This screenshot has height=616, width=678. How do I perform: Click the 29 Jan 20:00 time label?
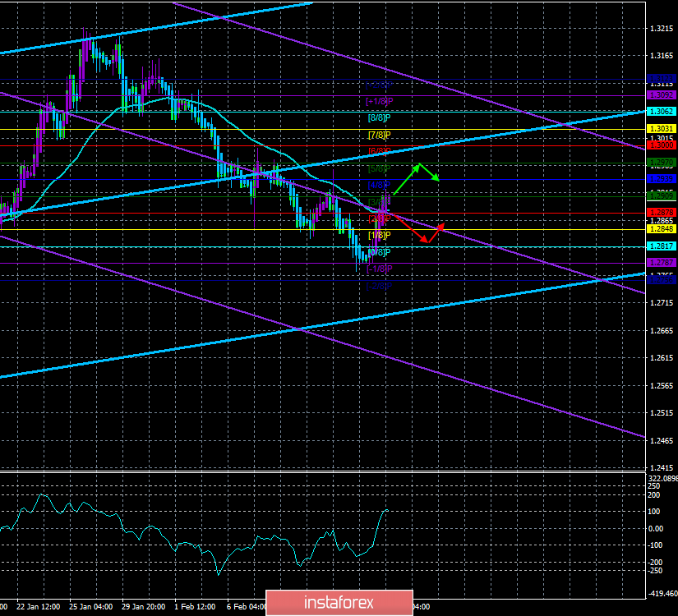tap(144, 606)
